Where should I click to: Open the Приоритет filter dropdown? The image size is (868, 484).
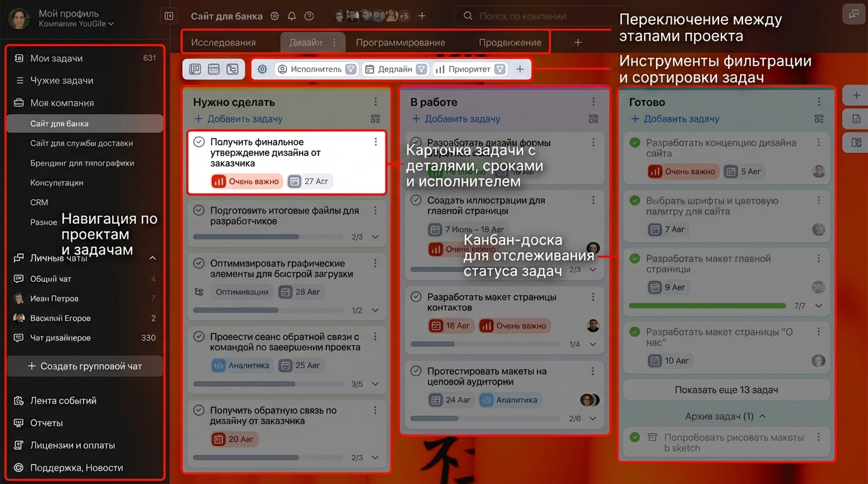click(500, 69)
